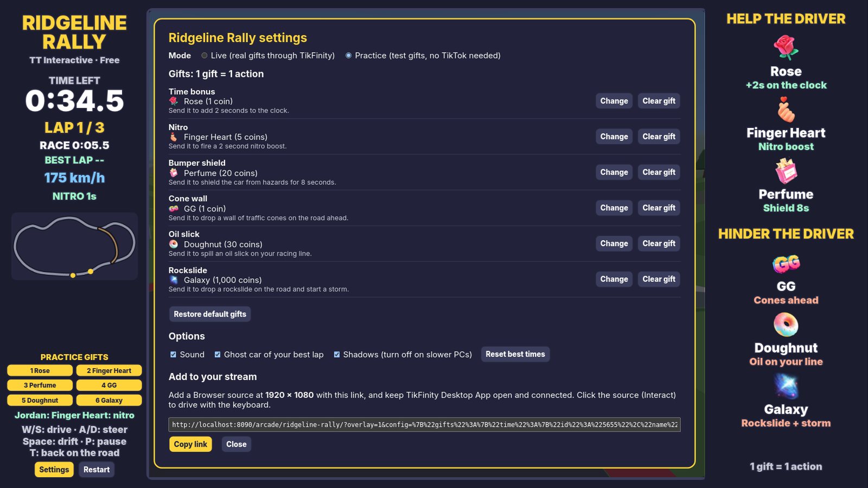The image size is (868, 488).
Task: Send the 3 Perfume practice gift
Action: click(x=40, y=385)
